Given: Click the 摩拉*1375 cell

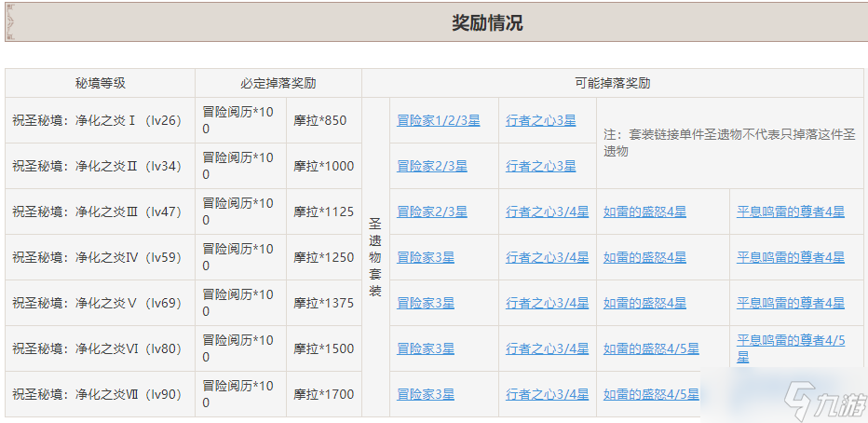Looking at the screenshot, I should (x=324, y=303).
